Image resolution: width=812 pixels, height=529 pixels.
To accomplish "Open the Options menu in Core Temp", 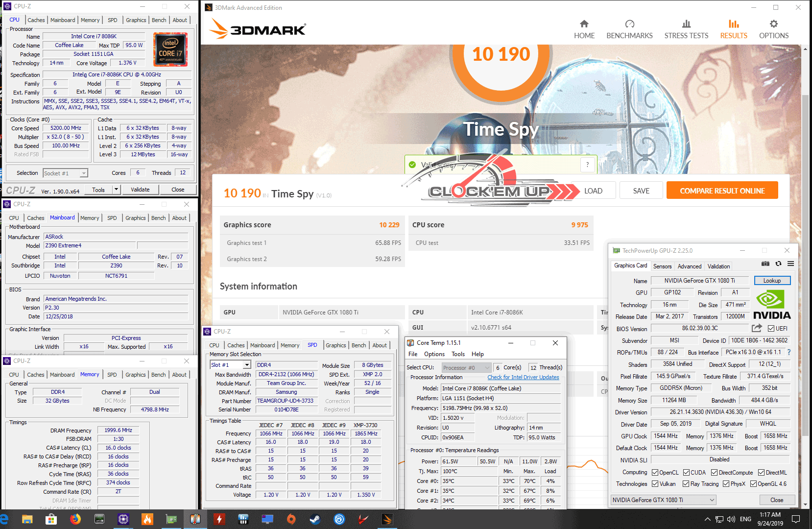I will click(434, 354).
